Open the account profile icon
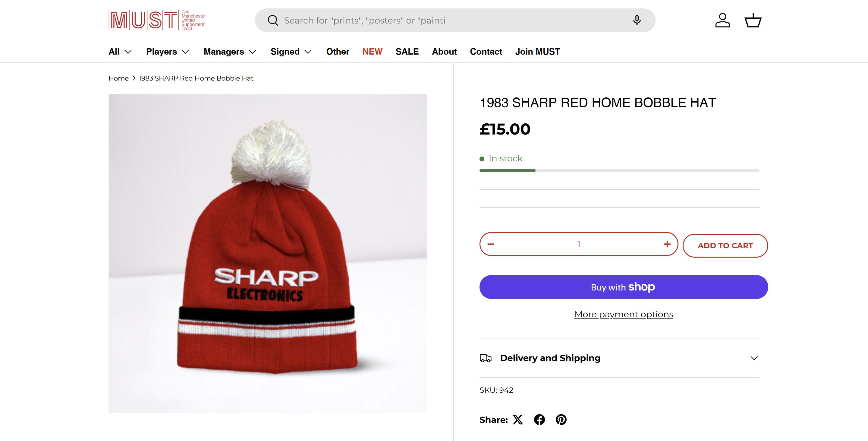 (722, 21)
